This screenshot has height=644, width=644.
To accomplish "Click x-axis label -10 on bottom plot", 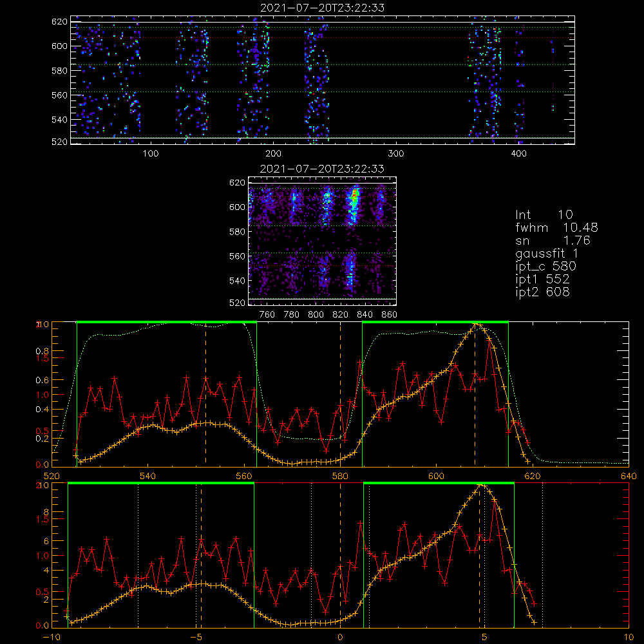I will pos(51,638).
